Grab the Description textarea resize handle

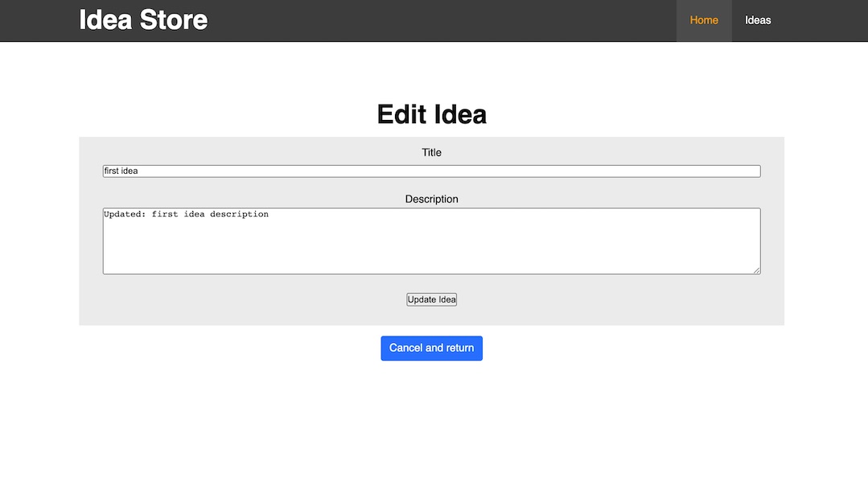[x=756, y=270]
